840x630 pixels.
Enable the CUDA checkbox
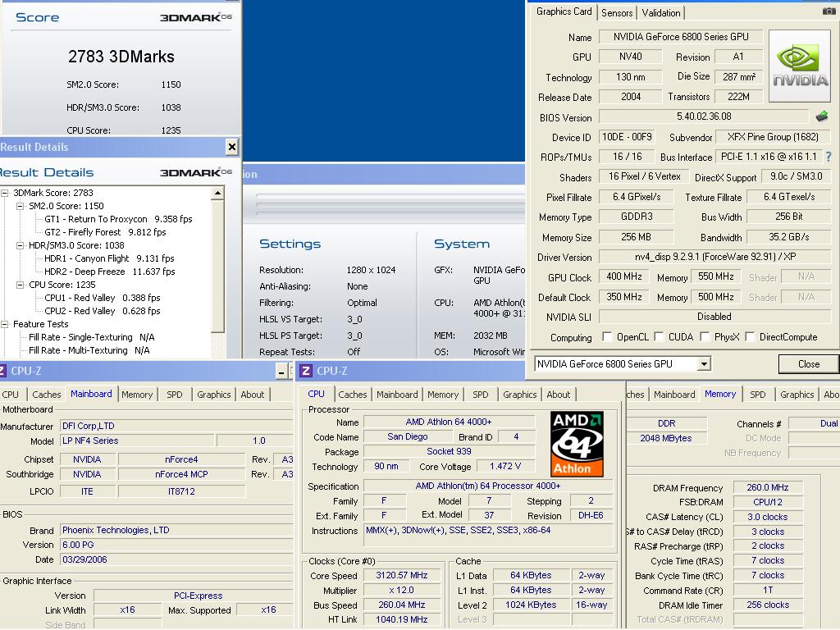pos(659,336)
